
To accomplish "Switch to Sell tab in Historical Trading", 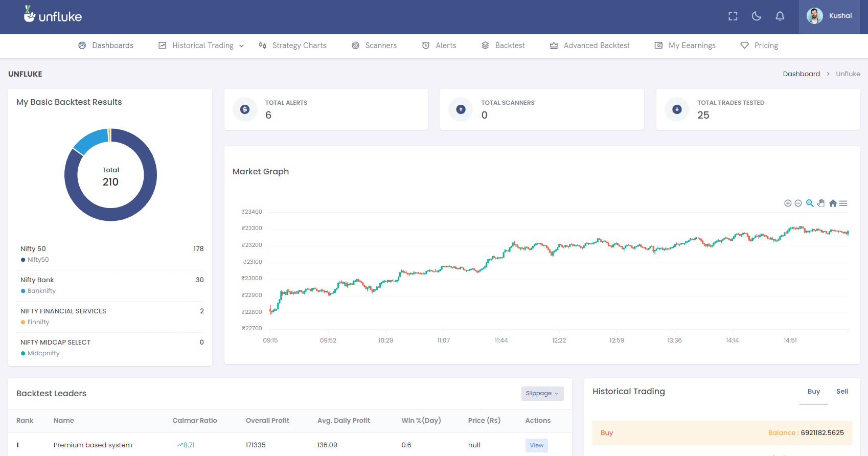I will pos(842,392).
